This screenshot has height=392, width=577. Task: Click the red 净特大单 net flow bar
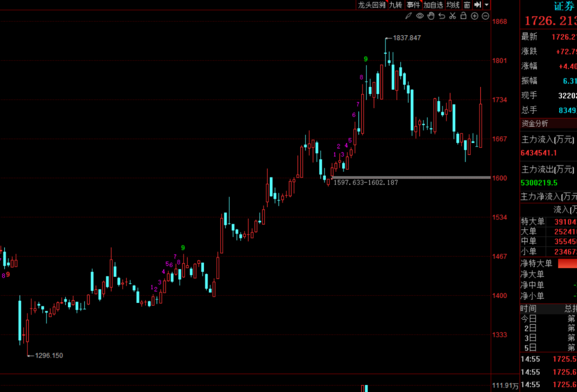pos(567,263)
